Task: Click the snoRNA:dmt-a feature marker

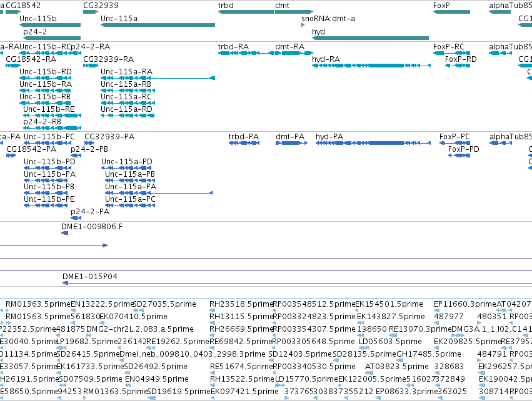Action: 303,25
